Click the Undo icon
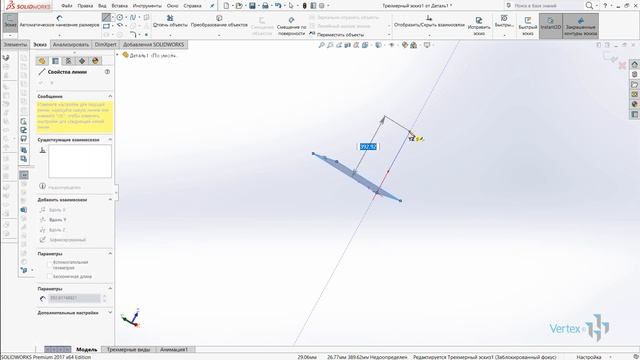The height and width of the screenshot is (360, 640). tap(278, 6)
